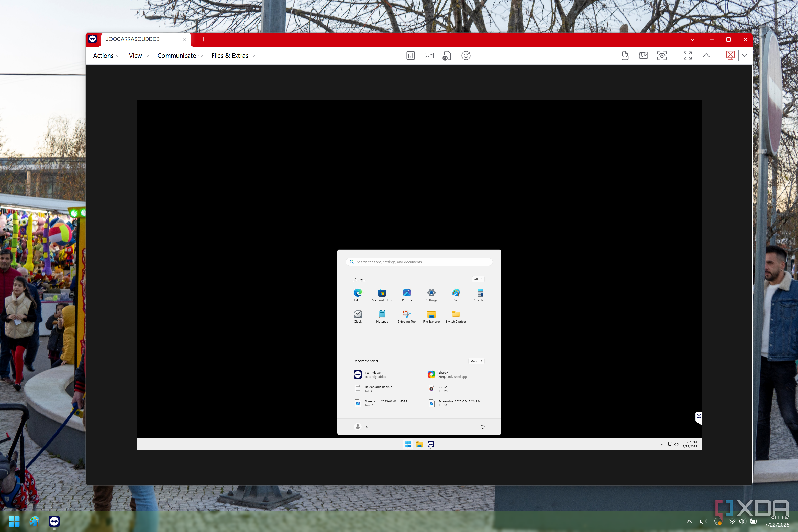
Task: Click the jo user account button
Action: [x=361, y=427]
